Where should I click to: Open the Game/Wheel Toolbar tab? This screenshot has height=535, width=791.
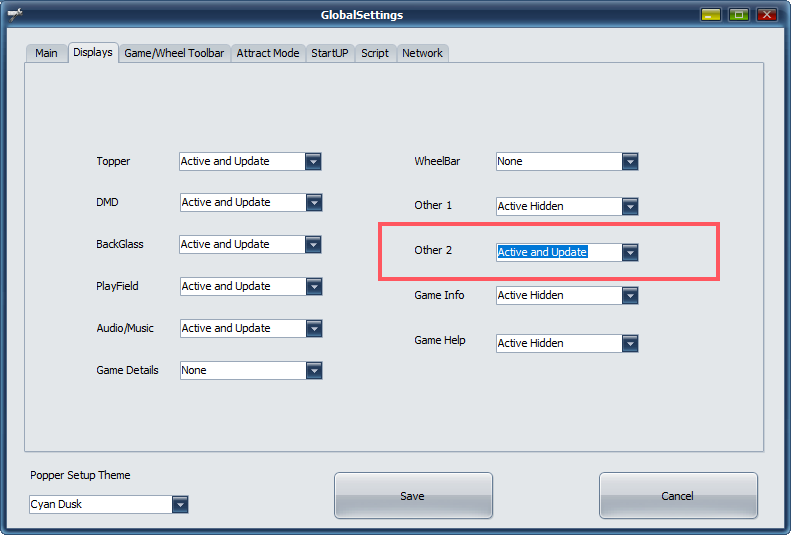[174, 54]
